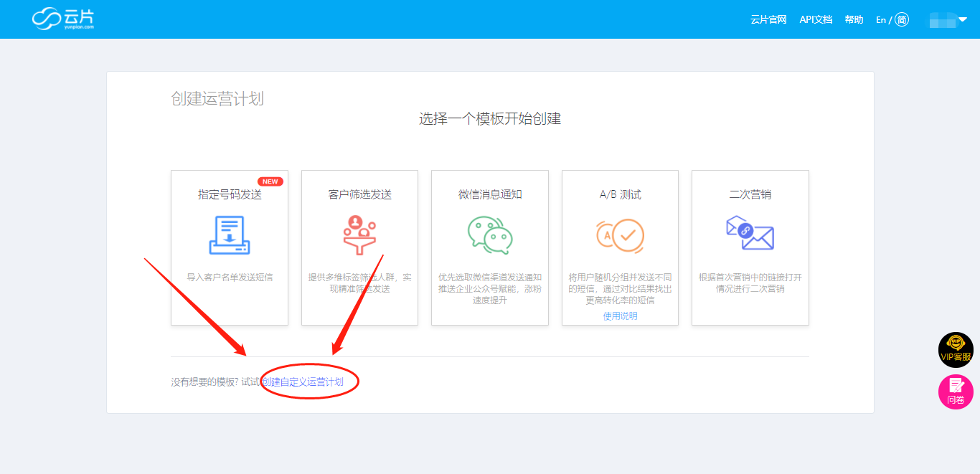Click the blurred account name

943,19
